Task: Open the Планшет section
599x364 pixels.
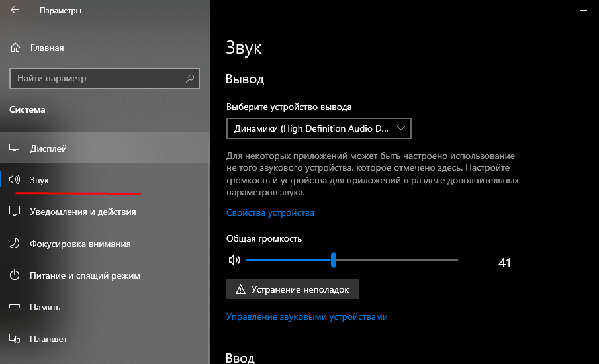Action: coord(48,339)
